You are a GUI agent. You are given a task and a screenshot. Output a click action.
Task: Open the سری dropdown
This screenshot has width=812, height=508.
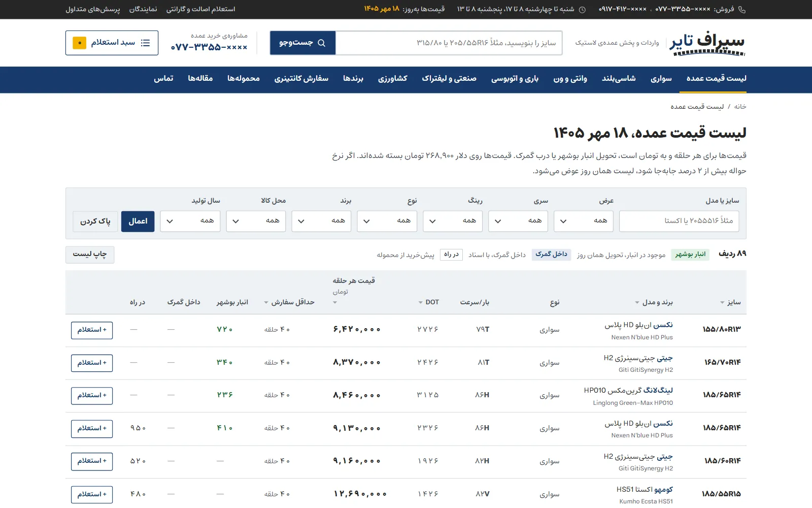(518, 221)
